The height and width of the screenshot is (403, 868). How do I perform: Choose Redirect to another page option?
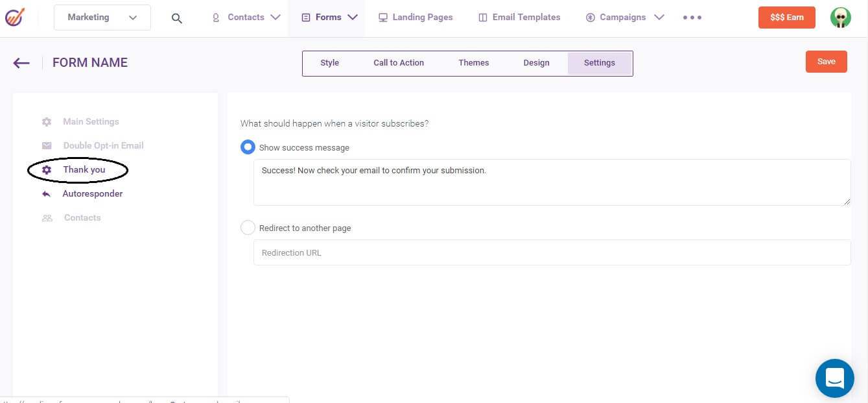248,228
